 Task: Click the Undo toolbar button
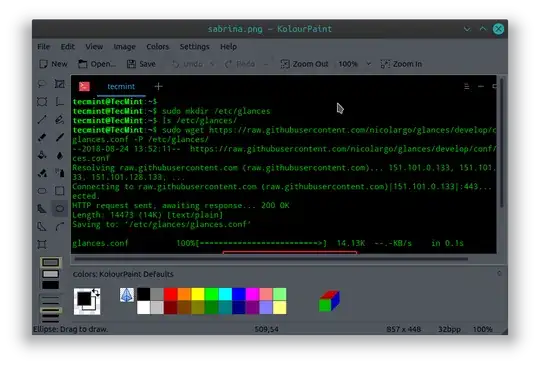pos(188,64)
